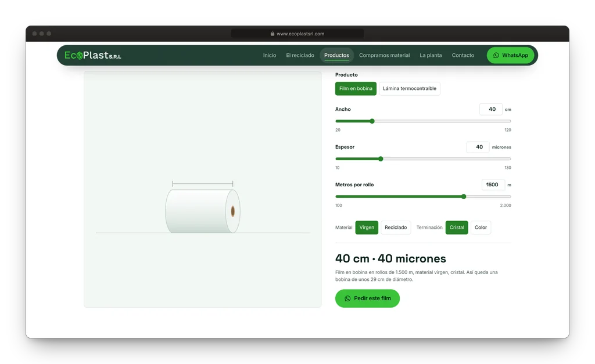Open the Inicio page

click(x=270, y=55)
